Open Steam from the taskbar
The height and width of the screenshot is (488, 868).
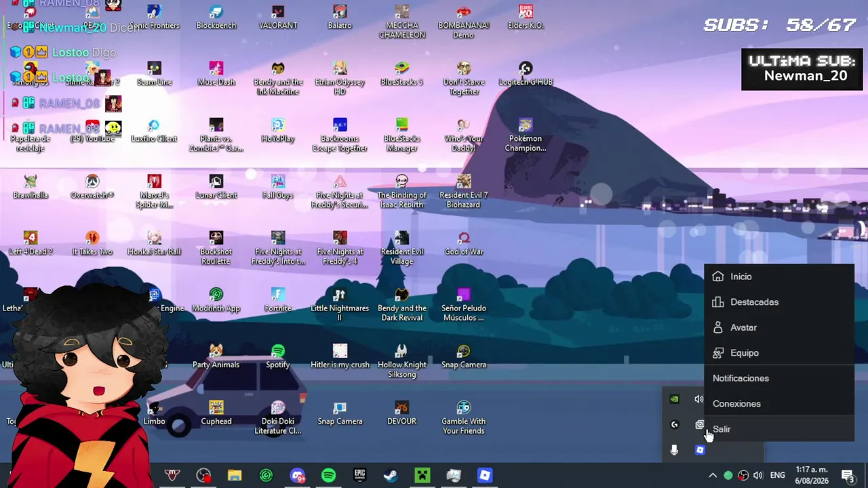pyautogui.click(x=391, y=476)
